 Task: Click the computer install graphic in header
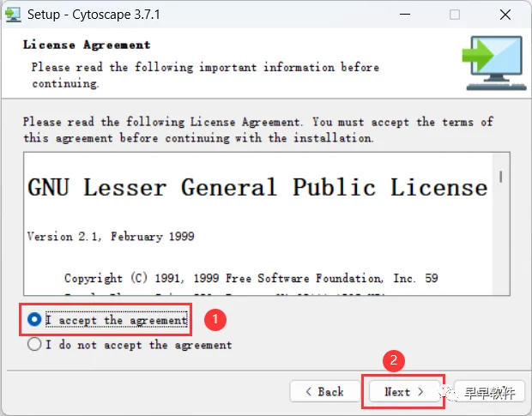pyautogui.click(x=494, y=63)
